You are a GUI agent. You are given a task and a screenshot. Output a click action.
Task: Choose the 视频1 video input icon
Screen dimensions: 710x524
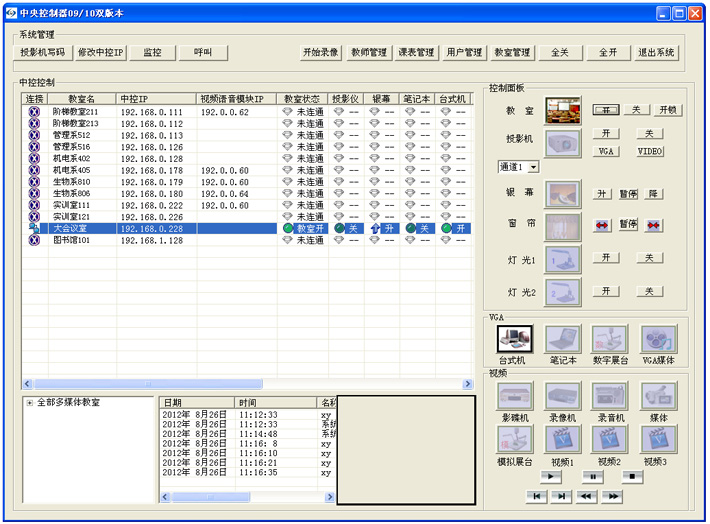tap(562, 439)
